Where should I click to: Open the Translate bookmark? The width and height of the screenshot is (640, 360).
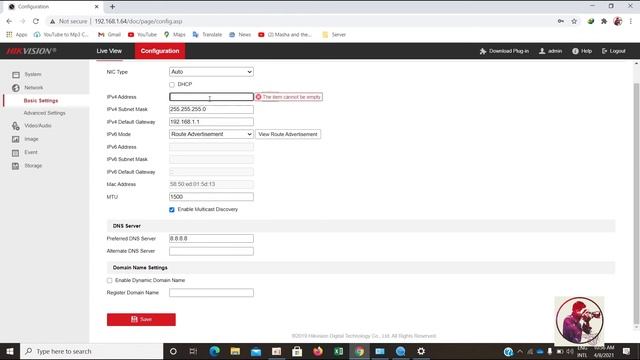[x=207, y=35]
